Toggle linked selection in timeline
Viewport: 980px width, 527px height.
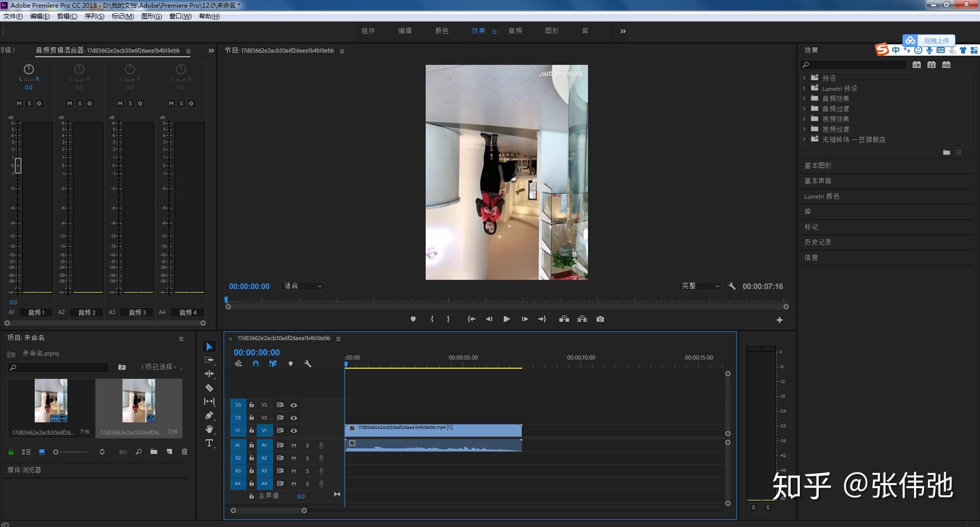click(273, 364)
